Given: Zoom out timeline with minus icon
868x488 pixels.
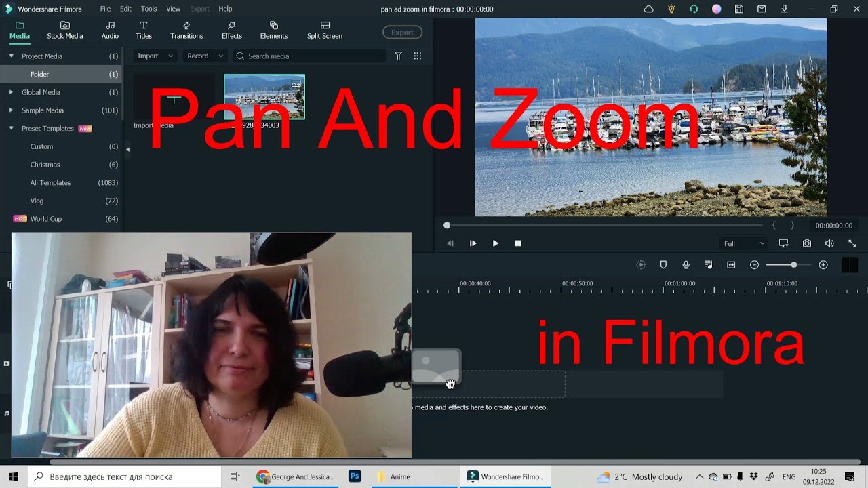Looking at the screenshot, I should (754, 265).
